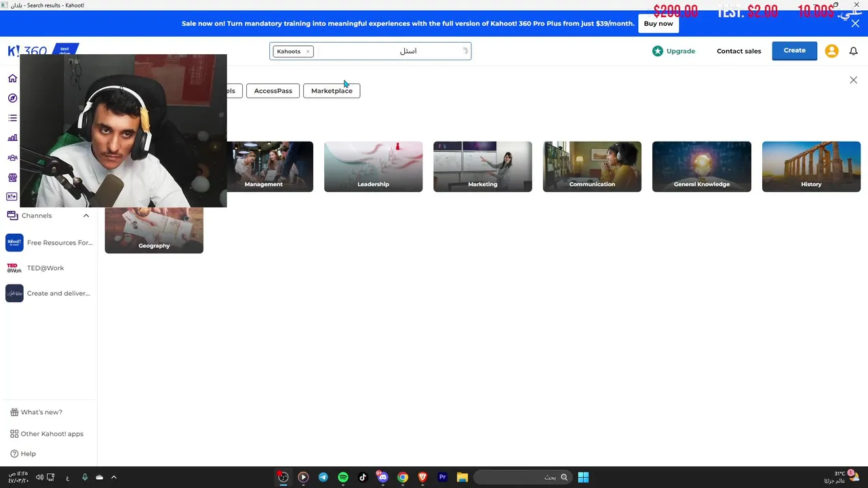Screen dimensions: 868x488
Task: Open What's new? in sidebar
Action: (37, 412)
